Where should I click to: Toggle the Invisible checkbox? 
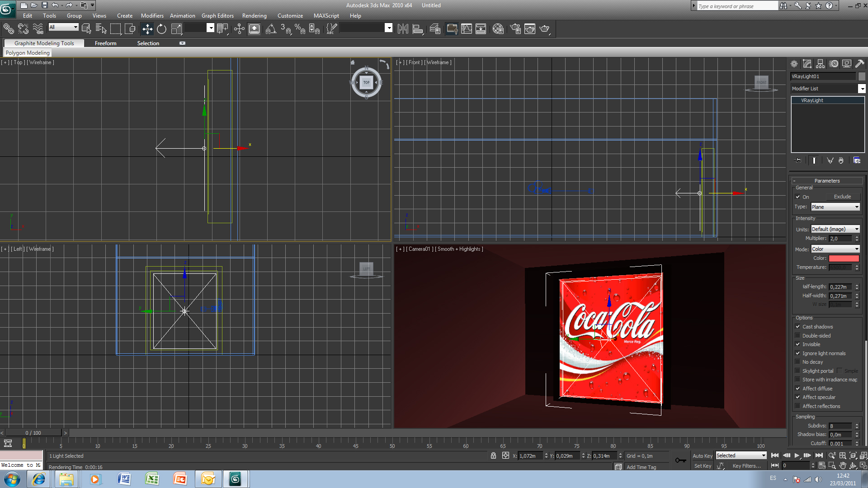point(798,344)
